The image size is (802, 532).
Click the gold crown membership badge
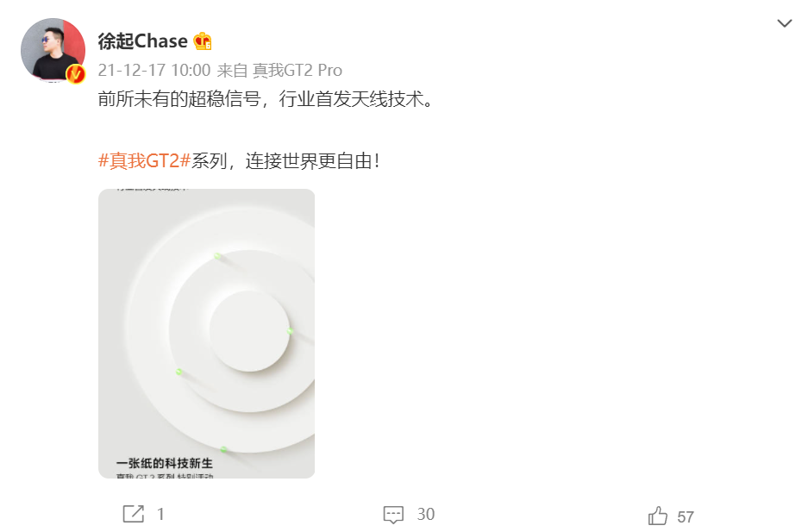(x=203, y=41)
